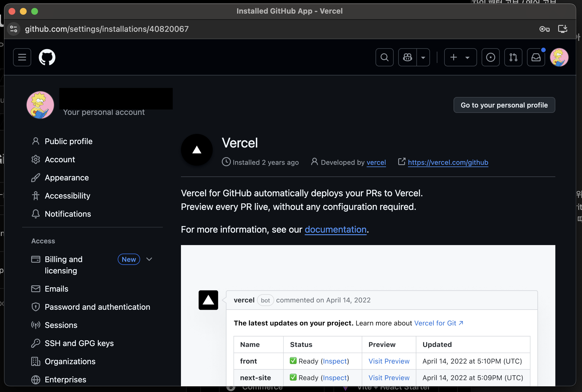Click the GitHub Octocat logo

pyautogui.click(x=47, y=57)
